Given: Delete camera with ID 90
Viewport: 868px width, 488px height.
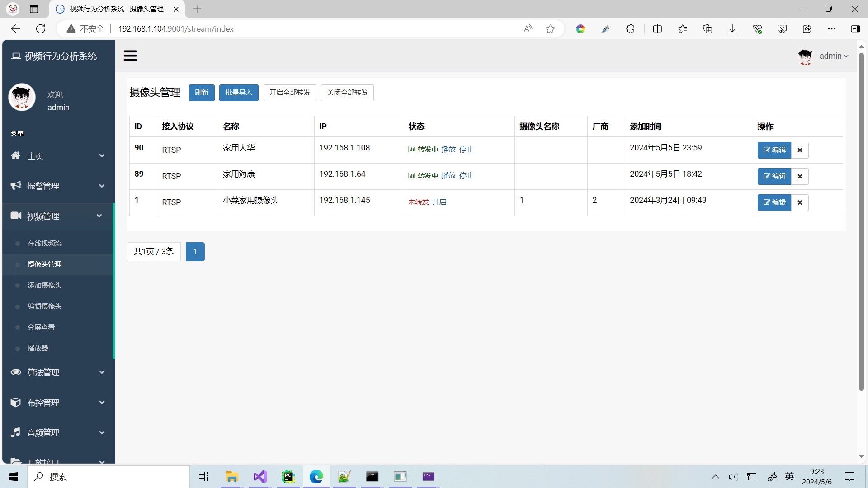Looking at the screenshot, I should point(800,150).
